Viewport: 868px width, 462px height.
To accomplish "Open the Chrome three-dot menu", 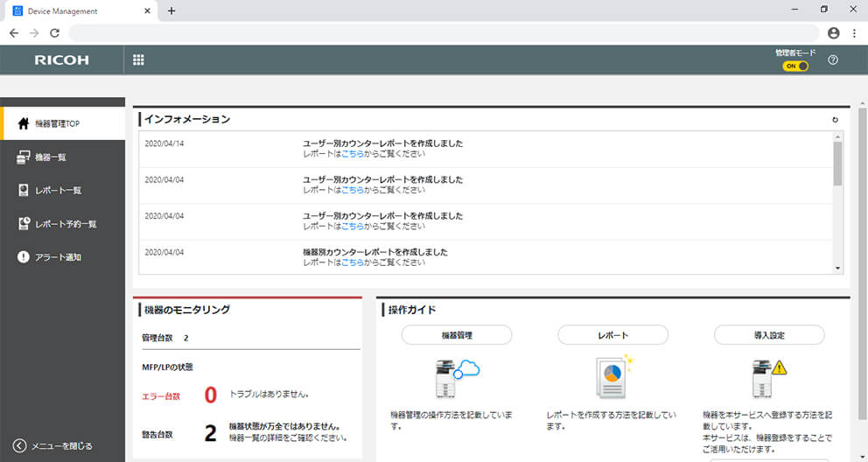I will point(854,33).
